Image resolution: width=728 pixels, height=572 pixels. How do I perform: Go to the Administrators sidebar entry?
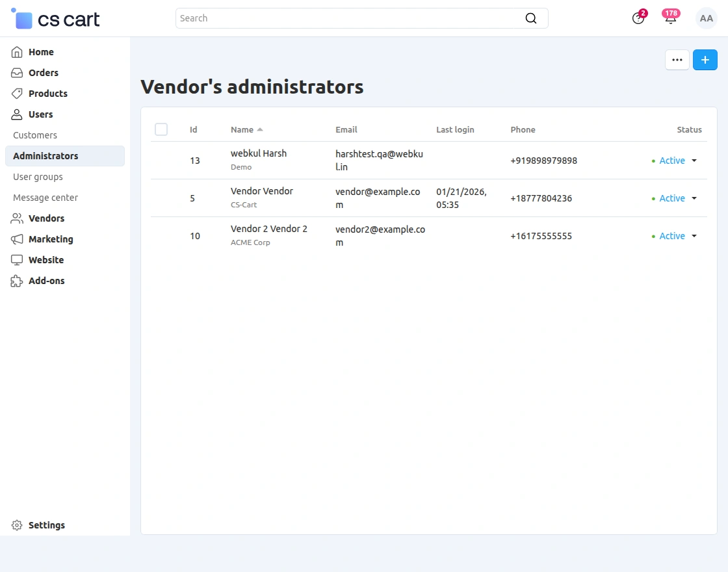pos(45,156)
